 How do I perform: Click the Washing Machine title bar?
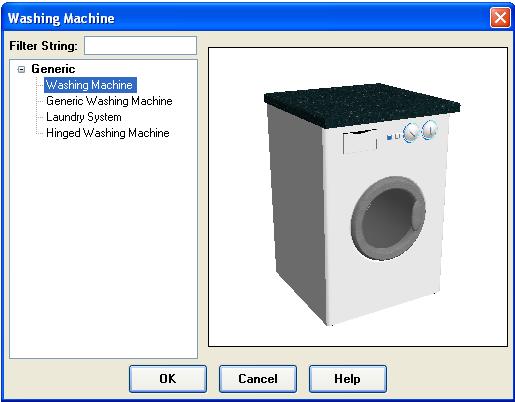tap(247, 18)
